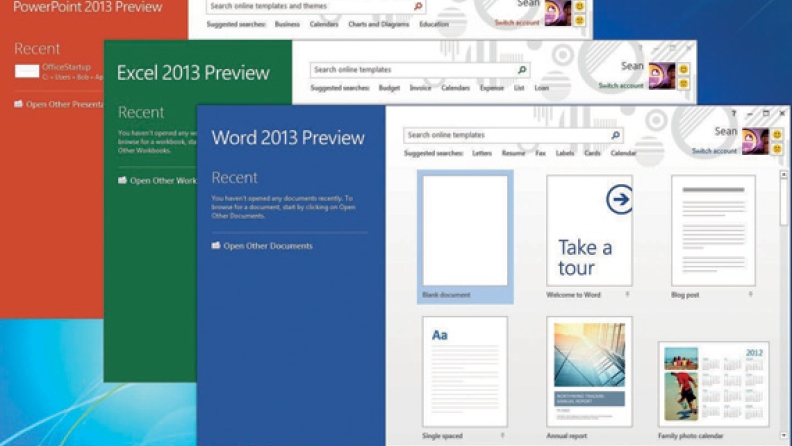Click the Recent heading in Word window

click(x=234, y=178)
